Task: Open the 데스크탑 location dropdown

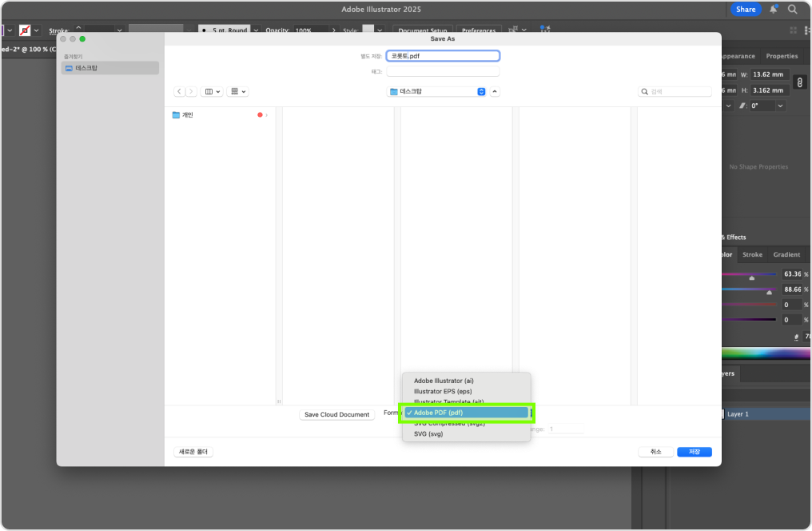Action: click(437, 92)
